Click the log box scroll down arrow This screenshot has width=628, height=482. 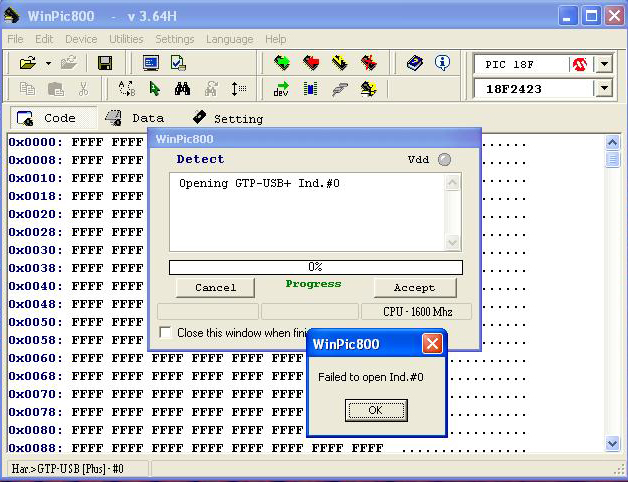pos(452,242)
